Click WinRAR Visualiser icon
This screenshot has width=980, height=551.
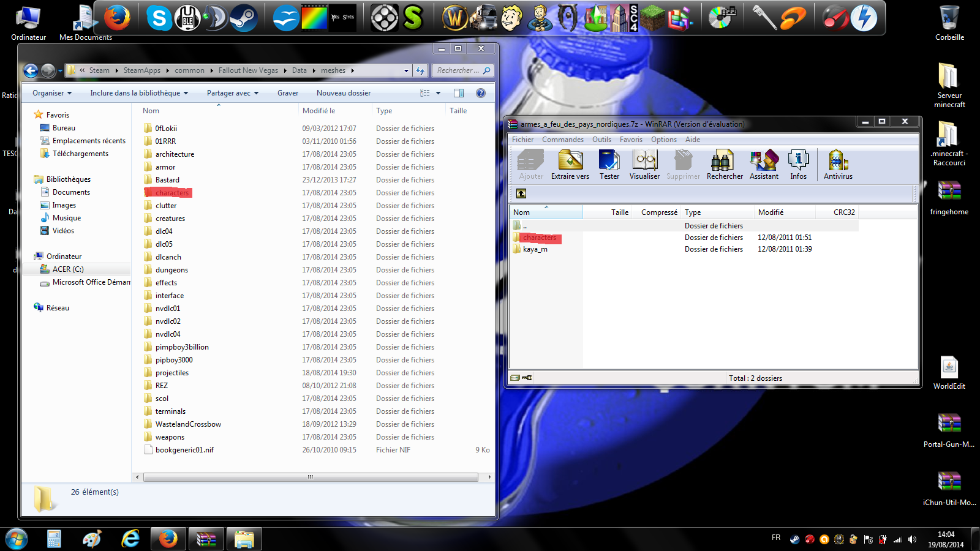point(644,165)
